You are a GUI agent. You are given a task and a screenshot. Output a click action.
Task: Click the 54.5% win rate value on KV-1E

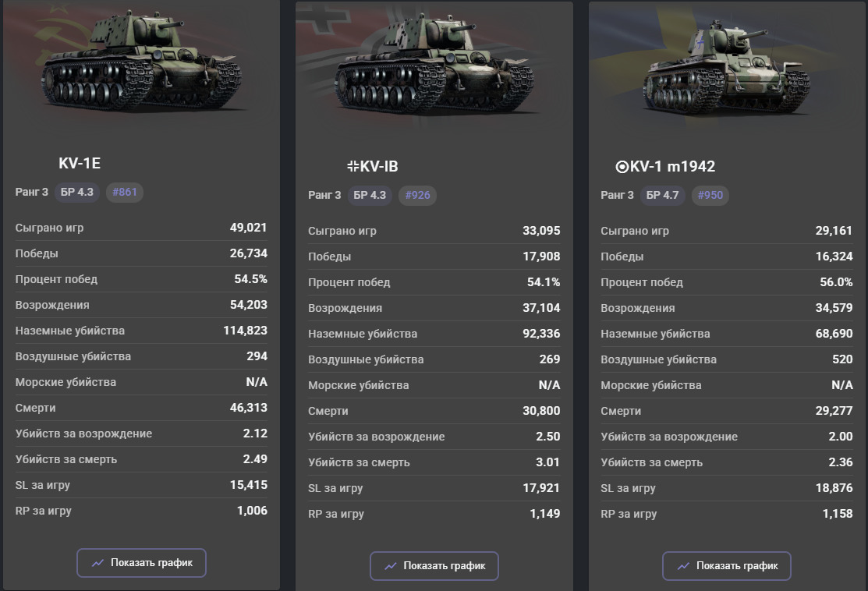[x=250, y=279]
